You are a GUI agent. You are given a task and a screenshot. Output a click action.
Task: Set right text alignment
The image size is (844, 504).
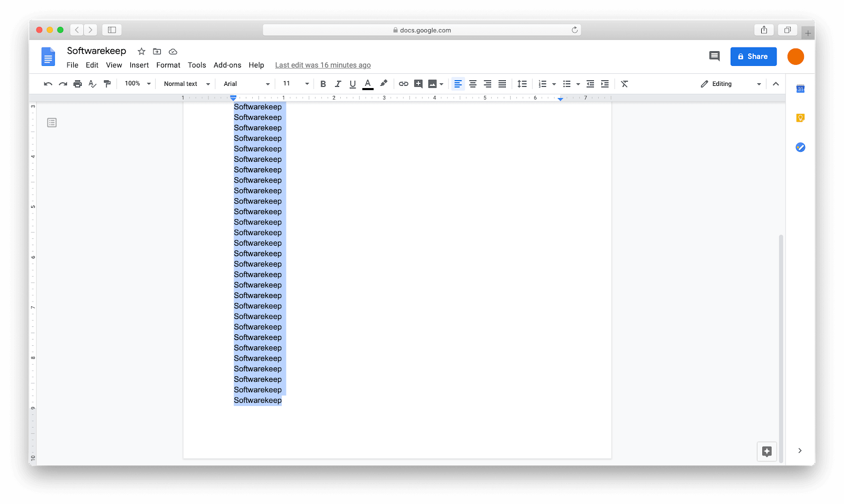coord(487,84)
